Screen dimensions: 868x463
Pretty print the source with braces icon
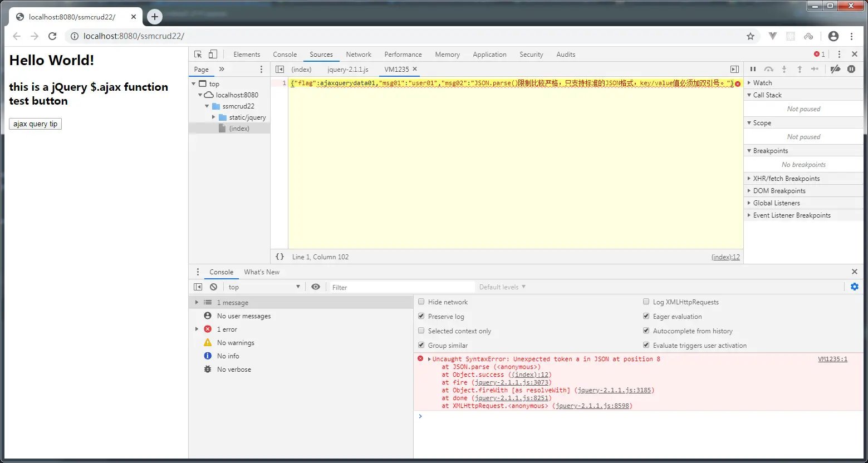(280, 257)
